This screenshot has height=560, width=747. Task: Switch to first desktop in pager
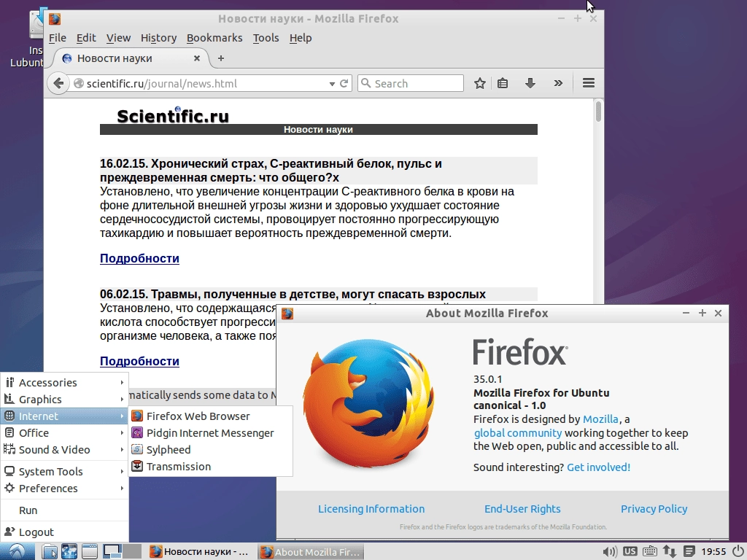(112, 551)
